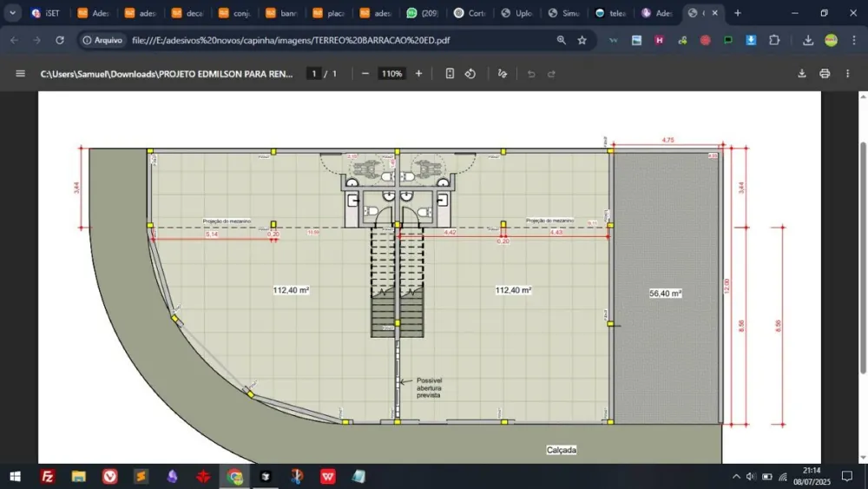
Task: Open the tab search dropdown arrow
Action: click(12, 13)
